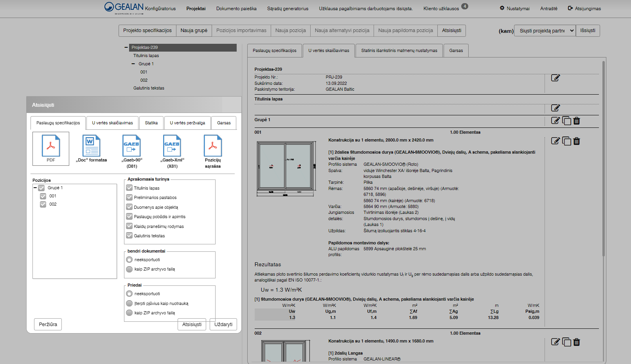631x364 pixels.
Task: Edit the Titulinis lapas section
Action: click(x=555, y=108)
